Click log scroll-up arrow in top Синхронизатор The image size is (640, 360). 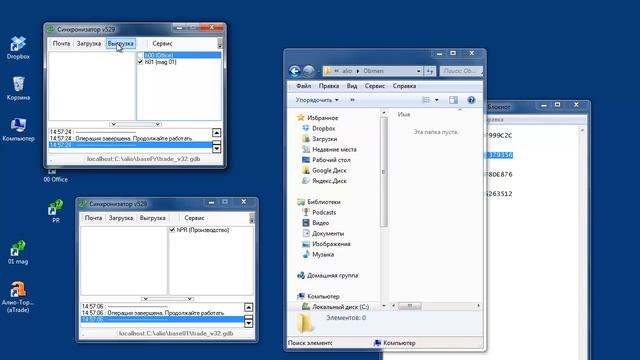click(x=217, y=133)
